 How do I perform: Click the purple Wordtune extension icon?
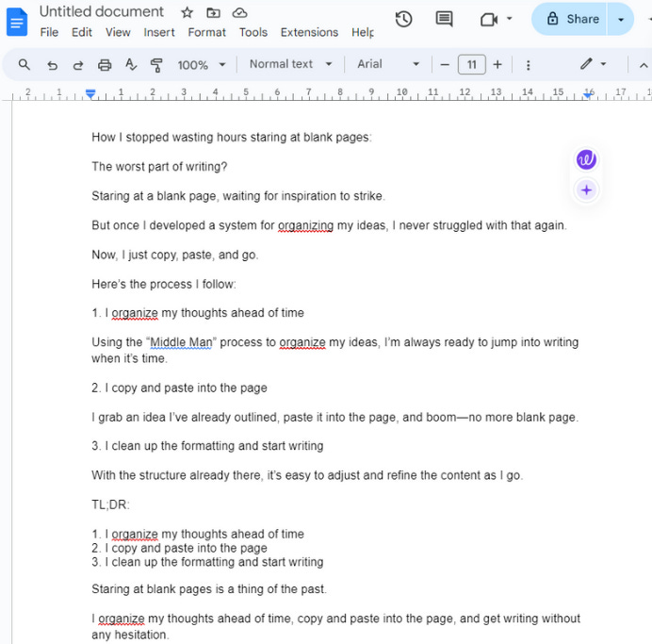coord(586,159)
